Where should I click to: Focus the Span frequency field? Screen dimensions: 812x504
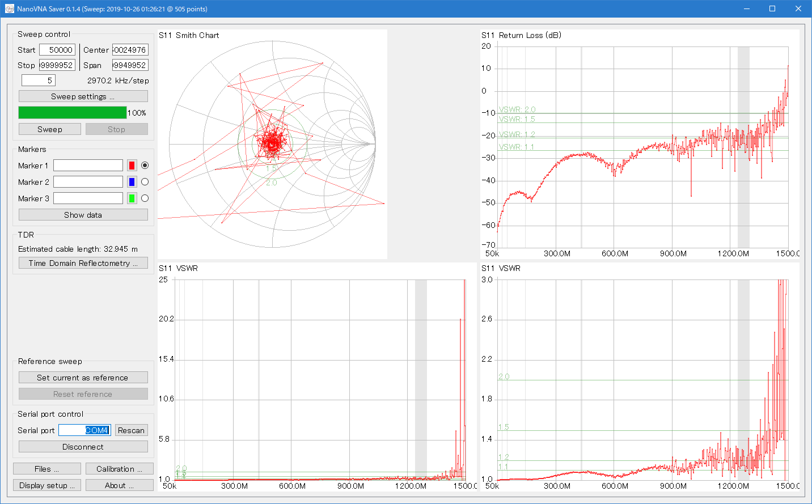tap(130, 65)
